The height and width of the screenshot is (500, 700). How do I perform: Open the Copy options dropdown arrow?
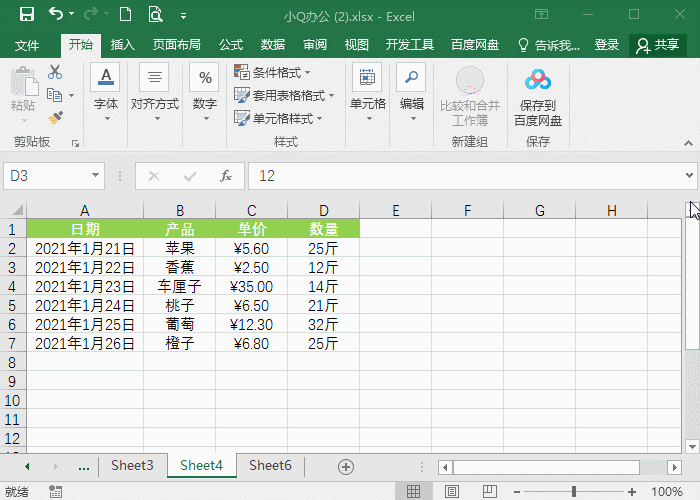[71, 95]
